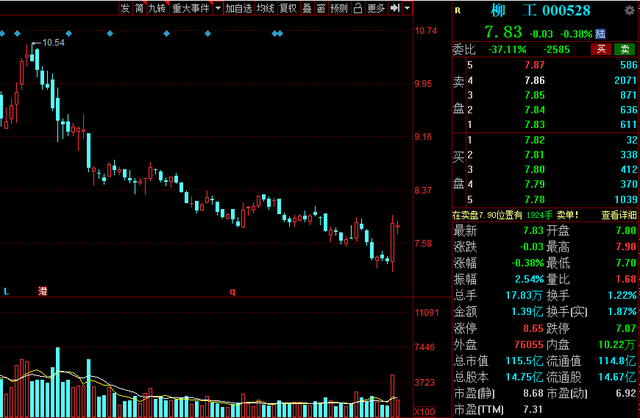The width and height of the screenshot is (640, 418).
Task: Select buy level 1 price 7.82
Action: pos(535,140)
